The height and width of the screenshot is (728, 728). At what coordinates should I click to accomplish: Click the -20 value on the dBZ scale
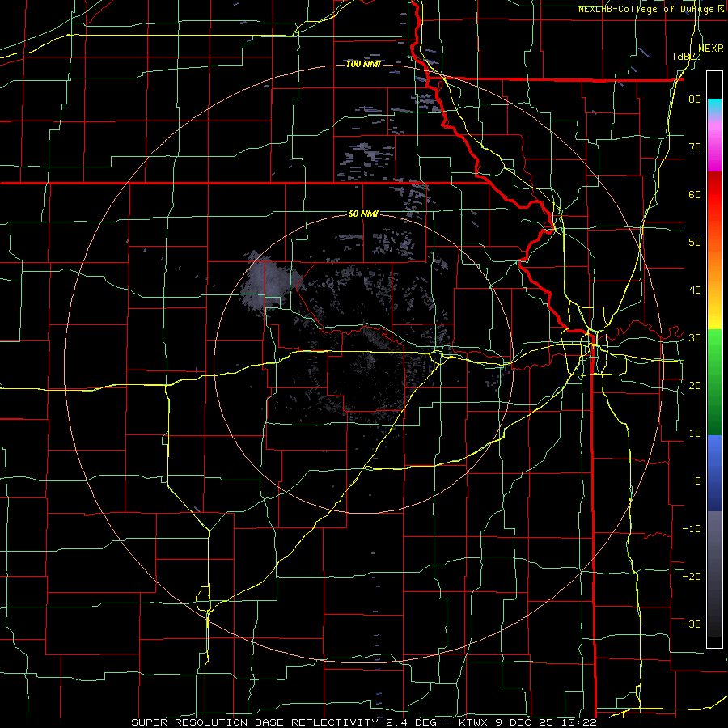click(692, 576)
